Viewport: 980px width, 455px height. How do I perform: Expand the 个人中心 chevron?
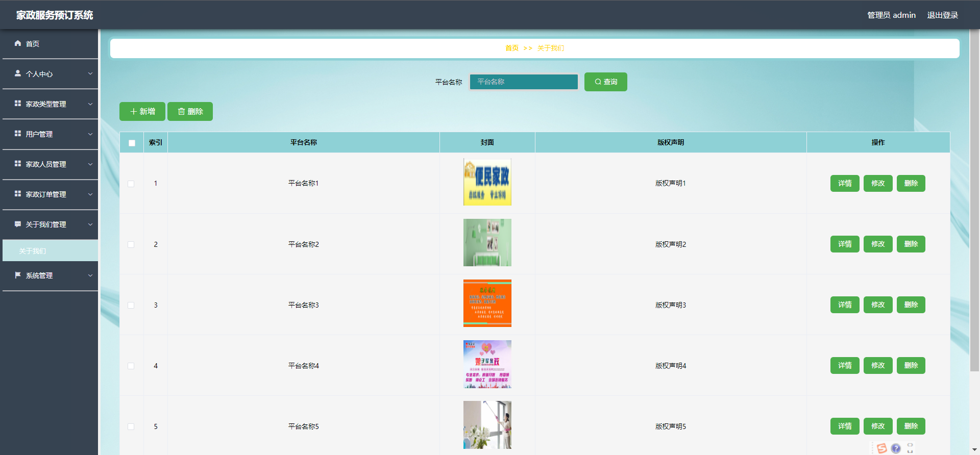(90, 73)
